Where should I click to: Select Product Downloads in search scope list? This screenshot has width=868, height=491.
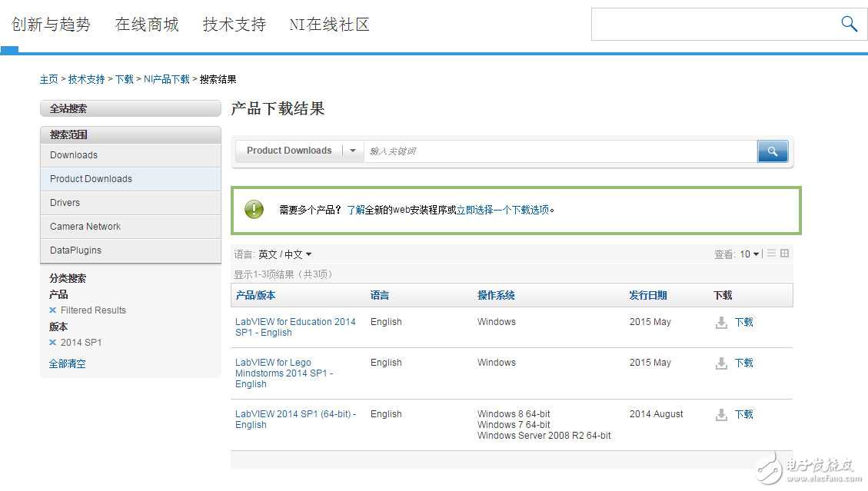click(131, 179)
